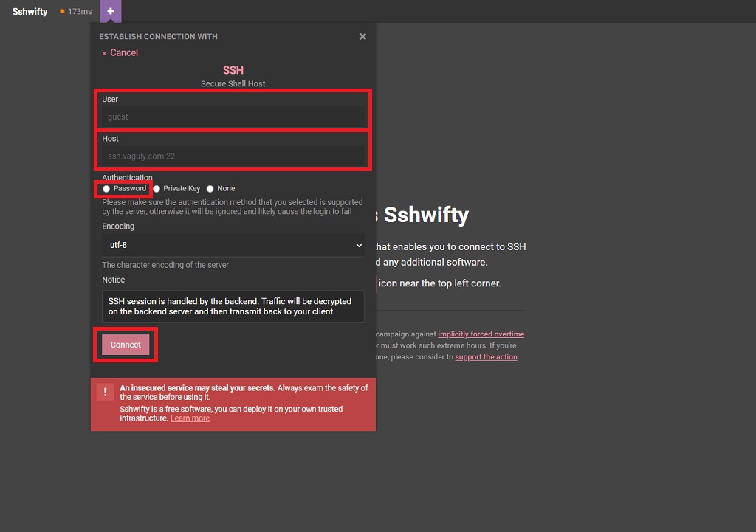
Task: Choose Private Key authentication option
Action: 157,189
